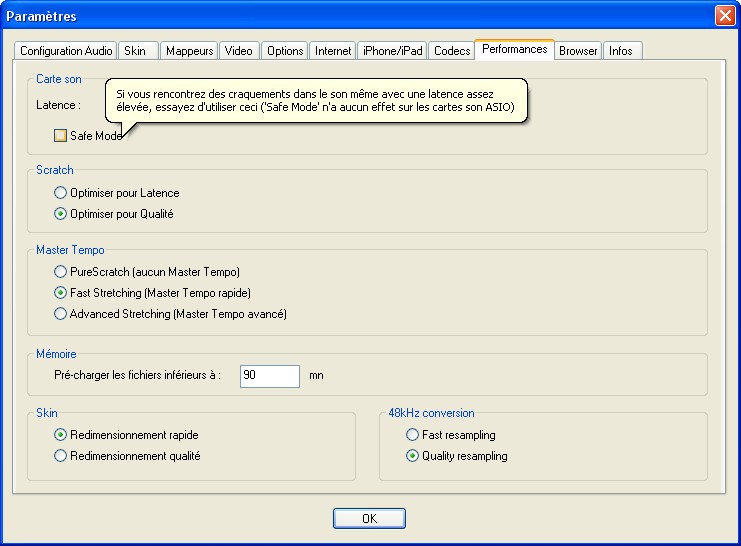
Task: Click the Master Tempo group title
Action: (x=70, y=250)
